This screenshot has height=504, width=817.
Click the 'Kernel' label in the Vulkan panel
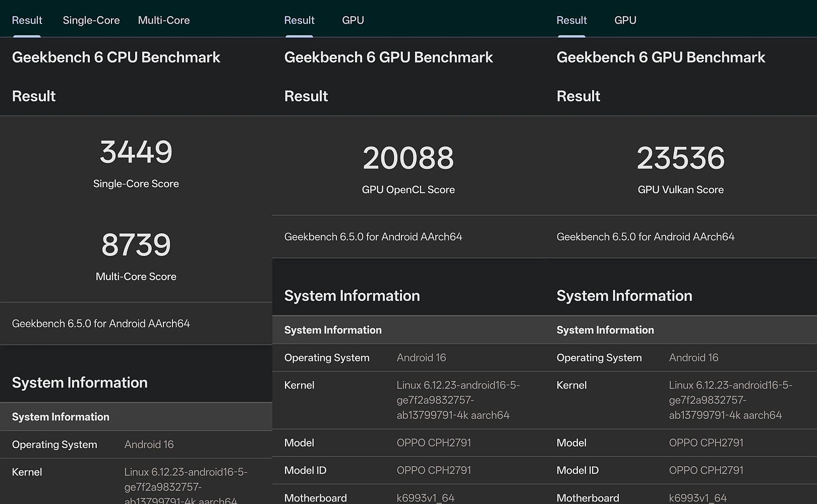coord(571,386)
